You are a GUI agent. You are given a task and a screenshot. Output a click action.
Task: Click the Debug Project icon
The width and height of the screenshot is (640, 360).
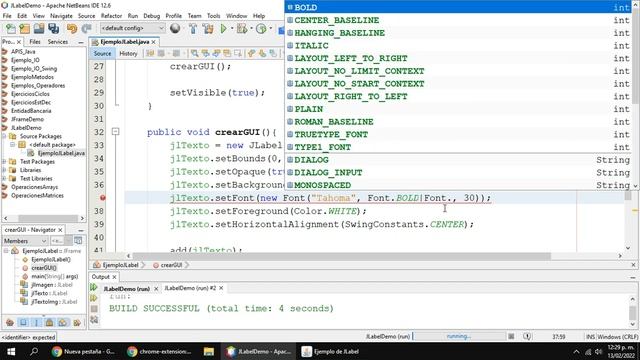[242, 28]
